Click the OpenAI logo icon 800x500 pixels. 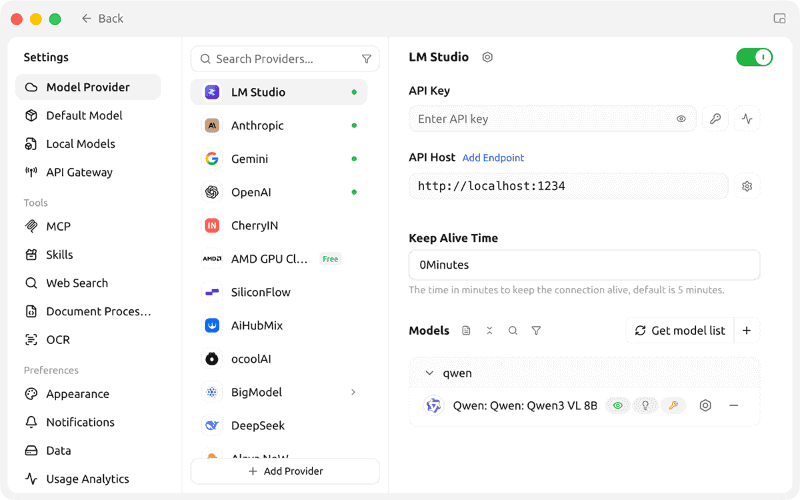click(x=212, y=192)
